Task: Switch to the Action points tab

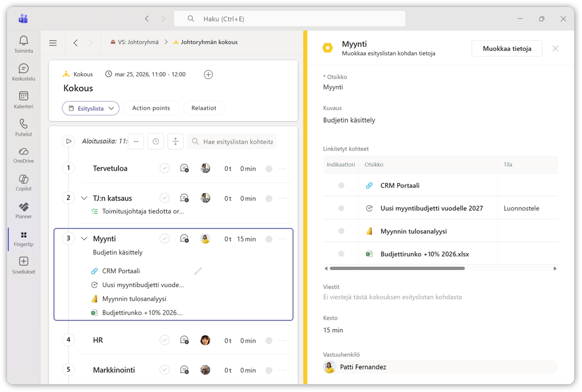Action: (151, 108)
